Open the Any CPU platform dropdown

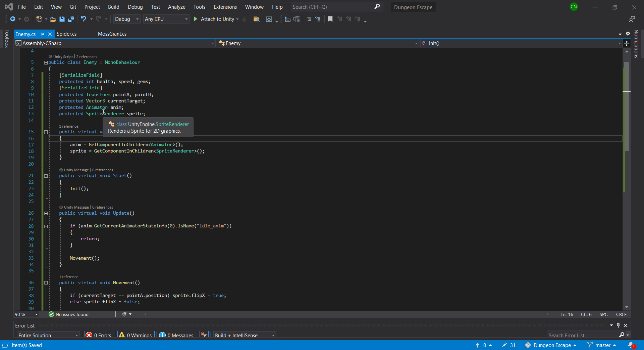click(166, 19)
